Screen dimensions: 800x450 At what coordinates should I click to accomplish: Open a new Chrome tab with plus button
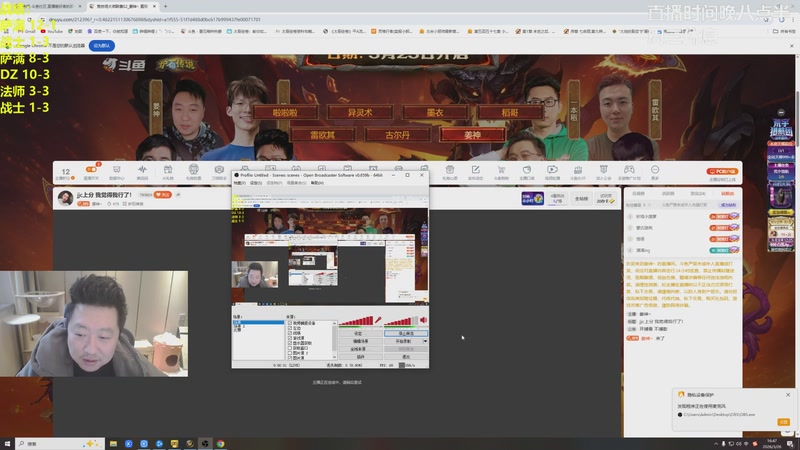(165, 6)
